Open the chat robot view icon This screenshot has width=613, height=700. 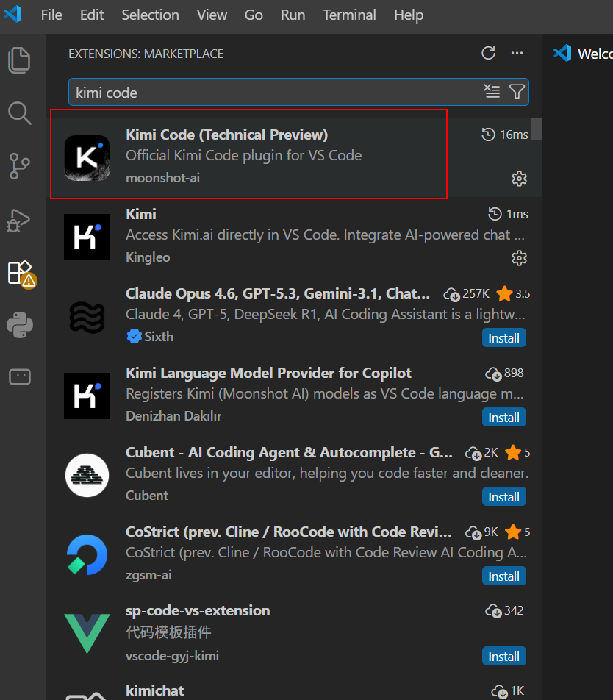pos(20,376)
